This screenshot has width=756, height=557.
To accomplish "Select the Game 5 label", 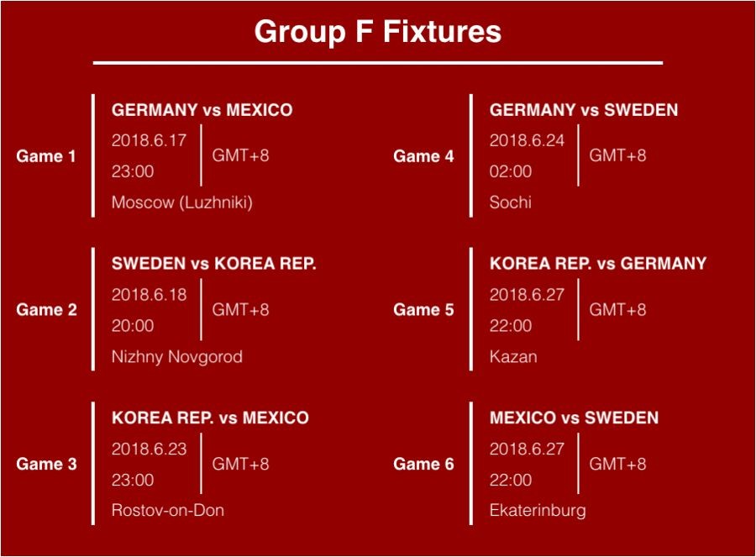I will (x=423, y=310).
